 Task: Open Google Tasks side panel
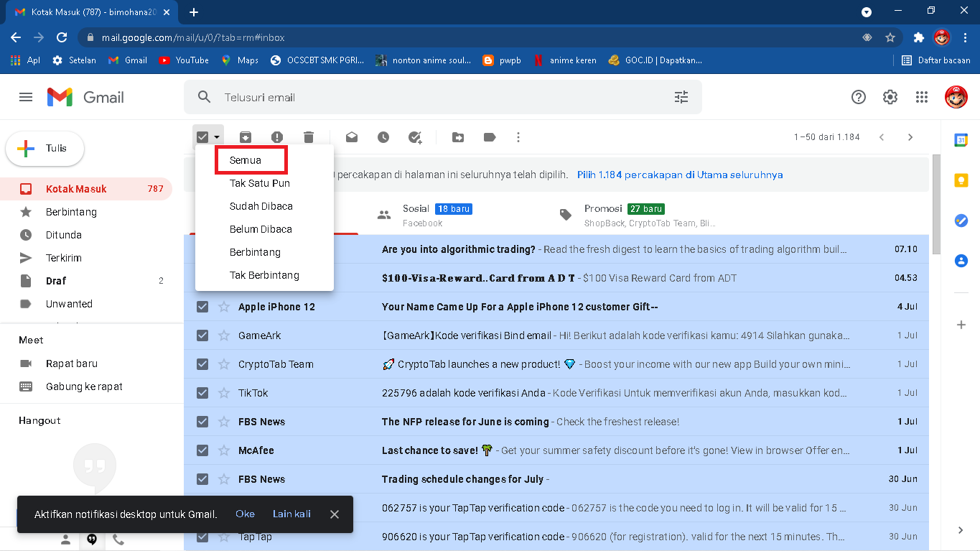961,221
